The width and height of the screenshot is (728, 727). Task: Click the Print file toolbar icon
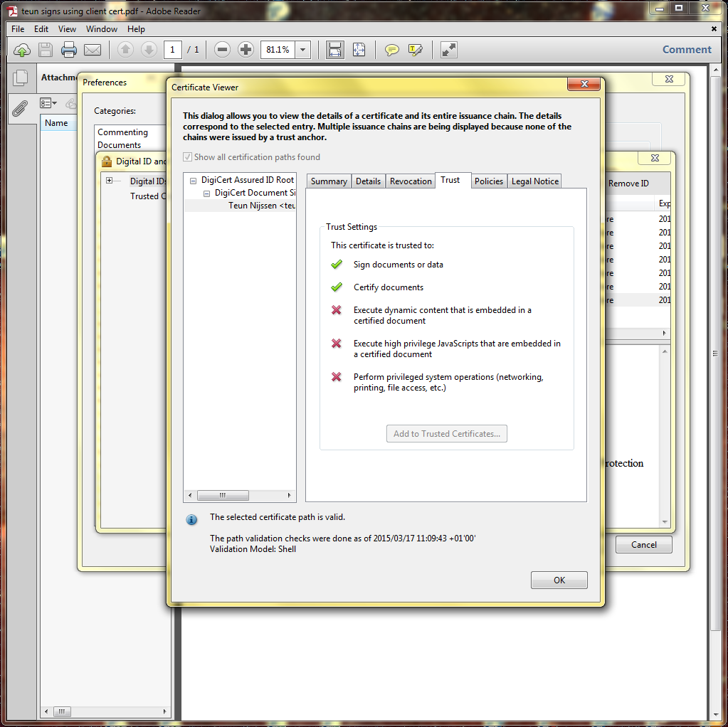[68, 50]
